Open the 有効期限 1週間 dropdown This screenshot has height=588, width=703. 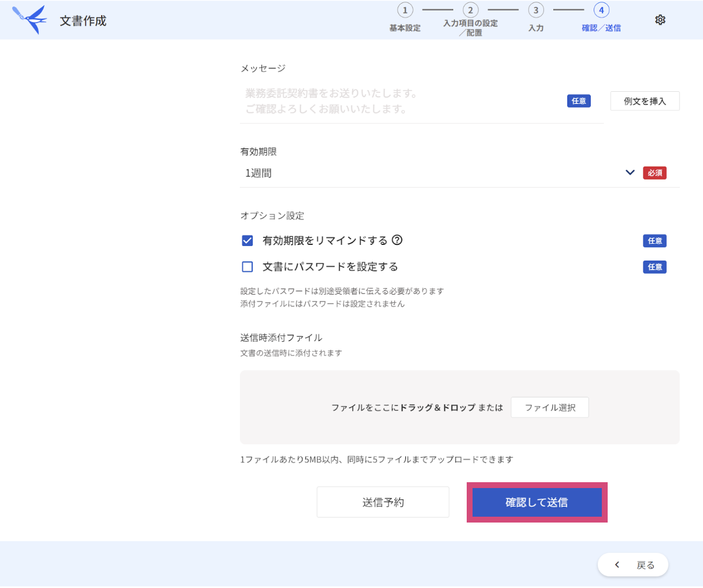click(460, 173)
